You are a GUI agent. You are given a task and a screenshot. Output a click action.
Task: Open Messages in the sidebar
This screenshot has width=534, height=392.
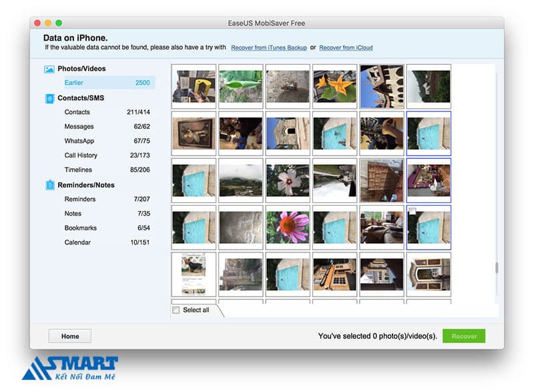(79, 127)
